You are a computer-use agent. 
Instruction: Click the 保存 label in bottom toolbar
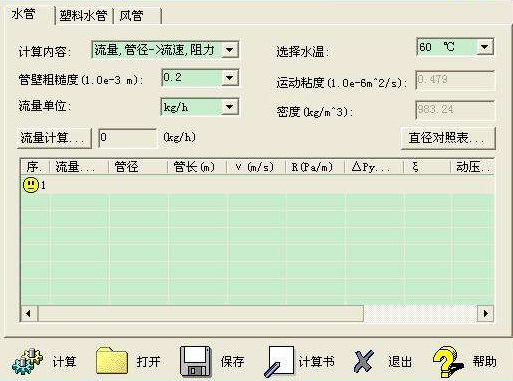coord(232,362)
